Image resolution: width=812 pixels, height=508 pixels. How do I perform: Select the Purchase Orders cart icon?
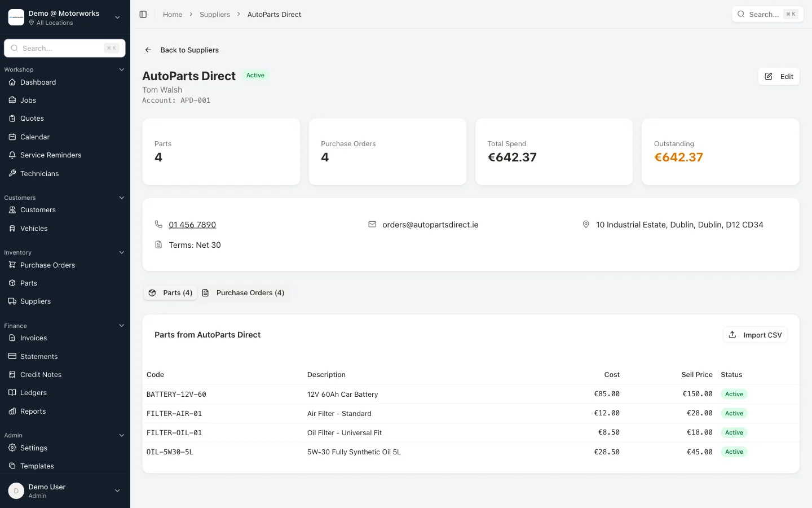pyautogui.click(x=12, y=265)
